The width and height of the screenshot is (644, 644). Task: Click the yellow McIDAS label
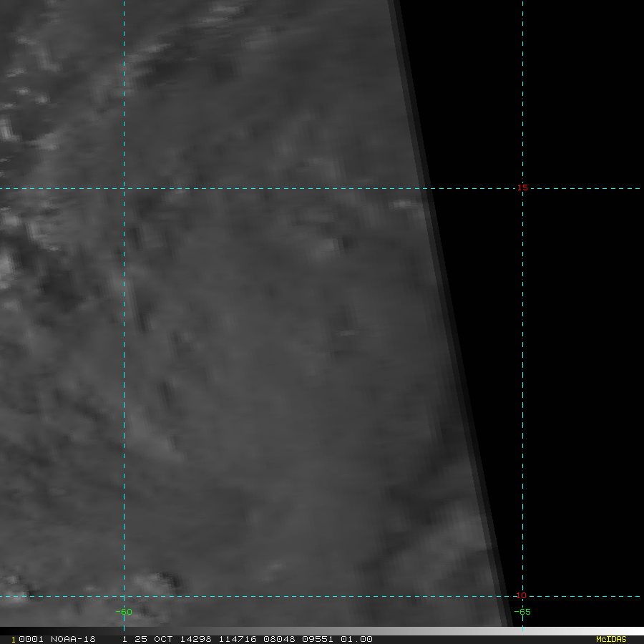[611, 639]
